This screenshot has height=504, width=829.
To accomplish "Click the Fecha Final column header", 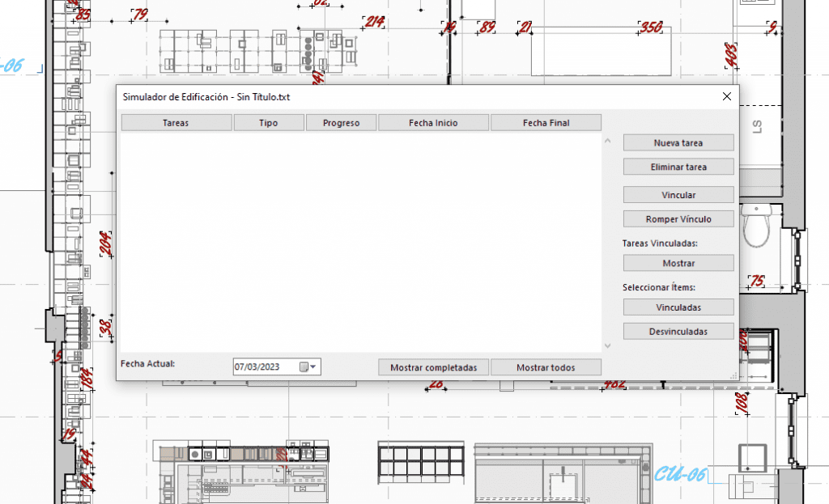I will click(x=546, y=123).
